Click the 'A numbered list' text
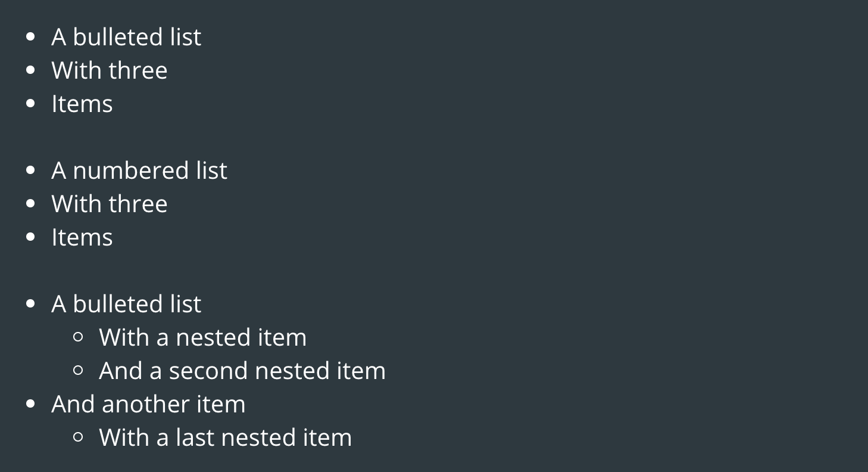 (x=139, y=170)
